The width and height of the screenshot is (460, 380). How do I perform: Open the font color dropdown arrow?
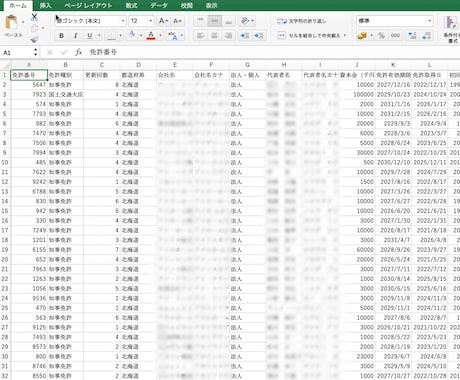click(x=161, y=35)
